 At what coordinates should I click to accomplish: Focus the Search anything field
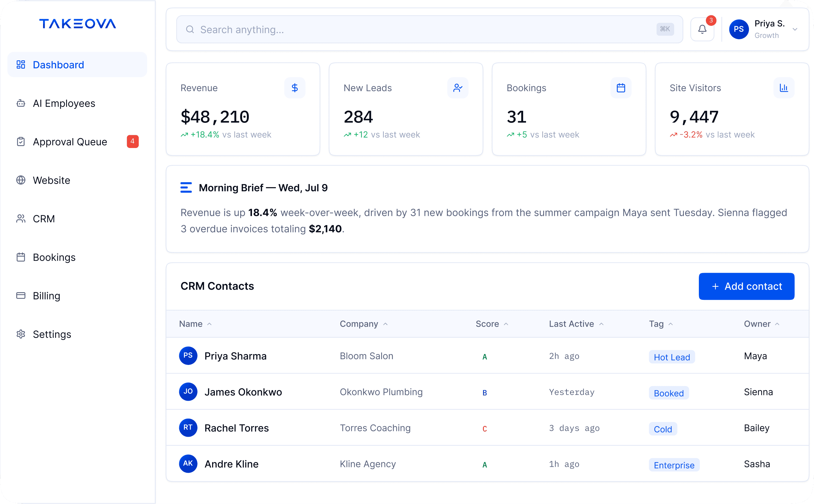point(429,30)
